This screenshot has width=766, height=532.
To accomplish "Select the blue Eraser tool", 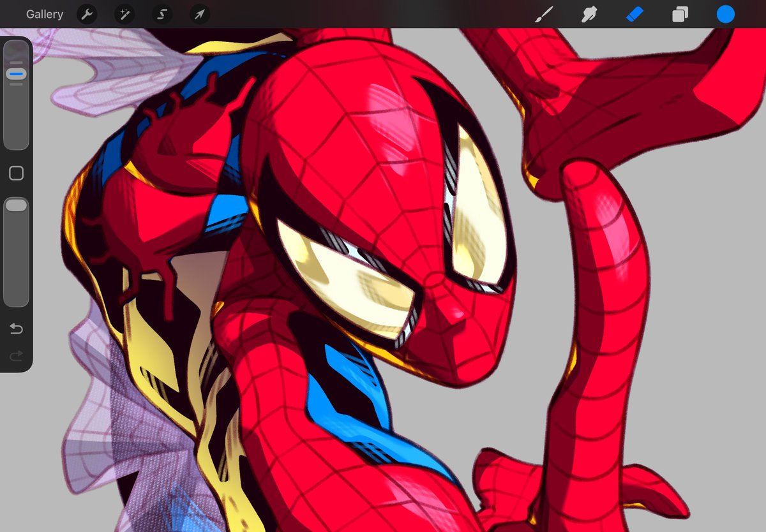I will pyautogui.click(x=635, y=14).
